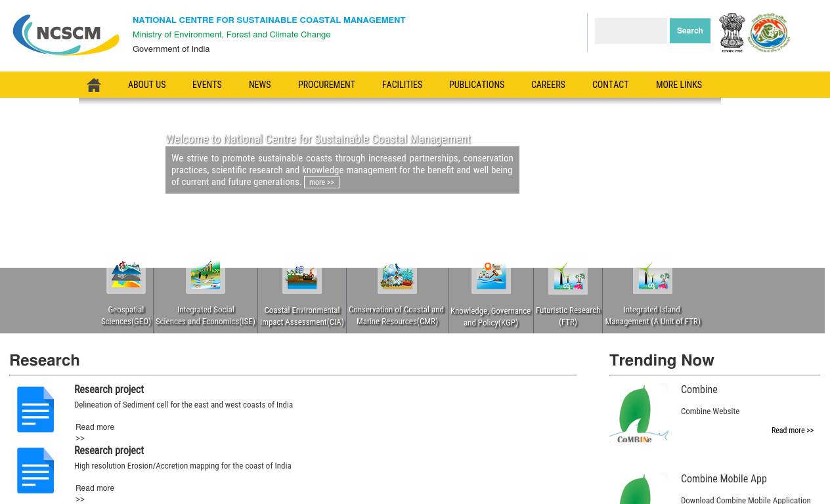Click Futuristic Research (FTR) label
The height and width of the screenshot is (504, 830).
click(x=568, y=316)
